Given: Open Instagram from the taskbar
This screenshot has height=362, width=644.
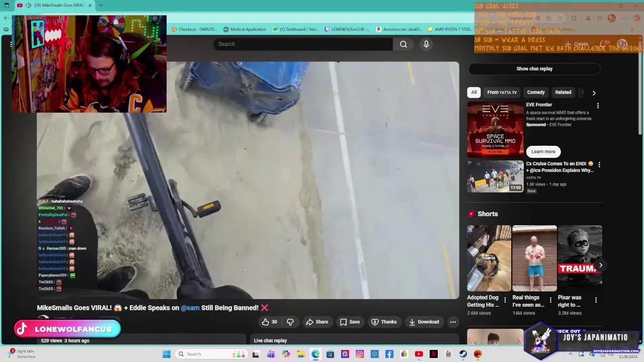Looking at the screenshot, I should click(x=360, y=354).
